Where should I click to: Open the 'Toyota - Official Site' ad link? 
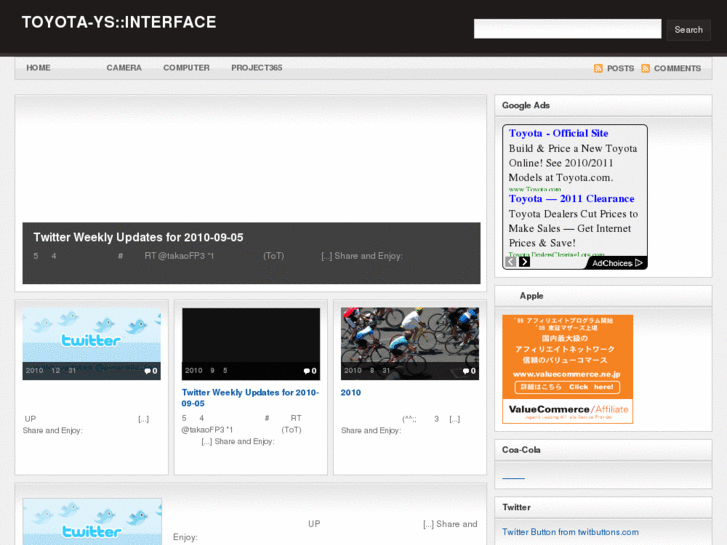coord(558,133)
